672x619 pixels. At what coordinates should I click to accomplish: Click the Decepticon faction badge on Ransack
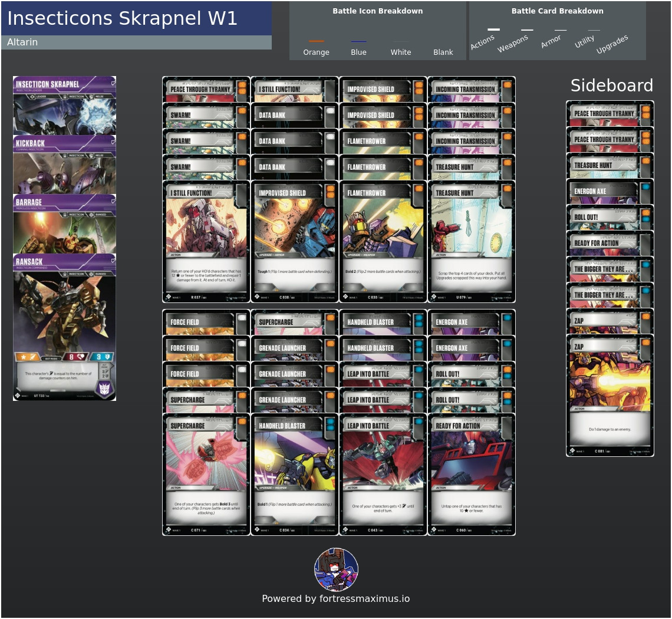[104, 388]
